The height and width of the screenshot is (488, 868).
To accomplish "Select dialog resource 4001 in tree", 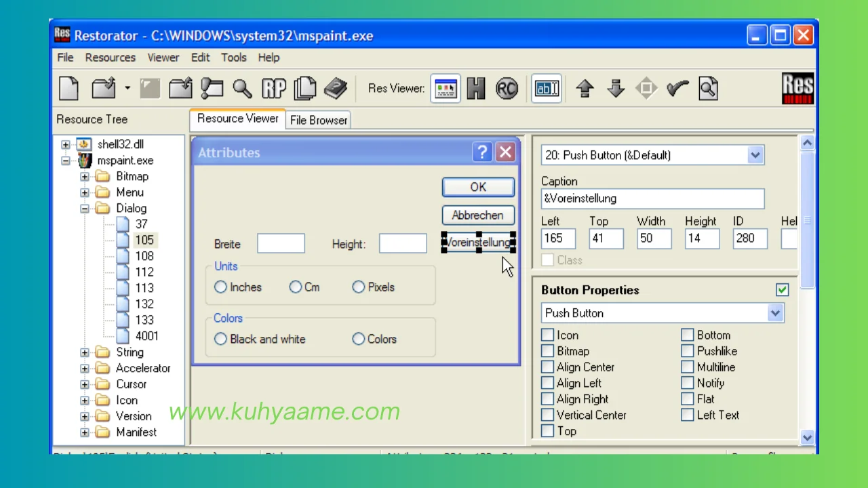I will coord(146,336).
